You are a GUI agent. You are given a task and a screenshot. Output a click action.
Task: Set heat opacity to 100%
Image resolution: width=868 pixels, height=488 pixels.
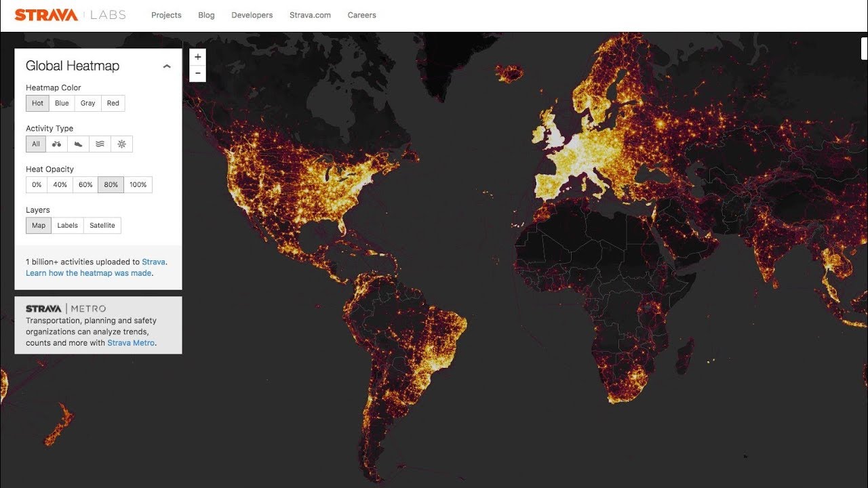(x=138, y=184)
